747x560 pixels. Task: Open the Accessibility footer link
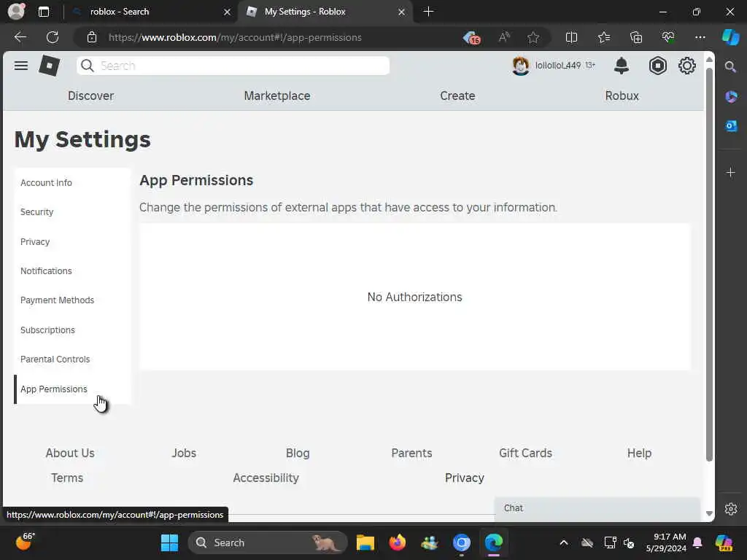point(266,478)
